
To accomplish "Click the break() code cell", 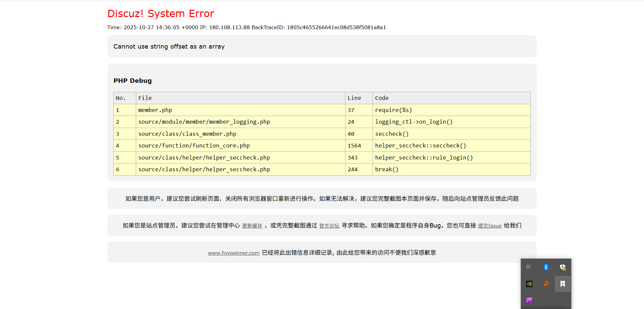I will [x=386, y=169].
